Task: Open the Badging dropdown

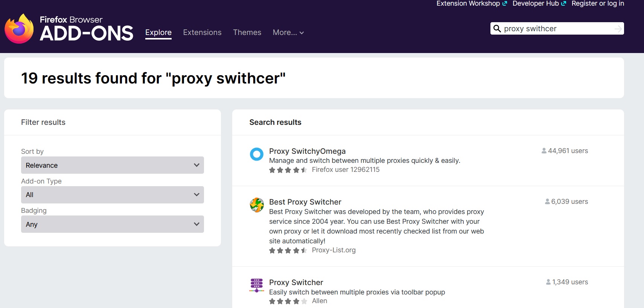Action: (x=113, y=224)
